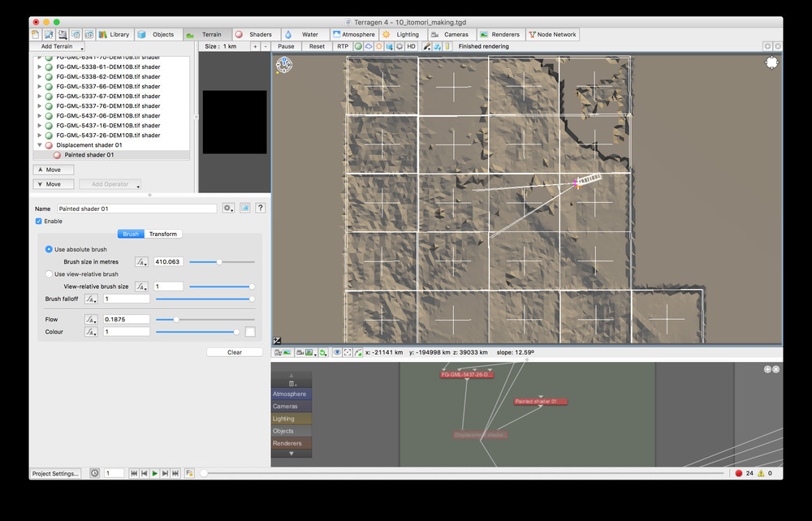Click the Brush size in metres slider
The image size is (812, 521).
222,262
